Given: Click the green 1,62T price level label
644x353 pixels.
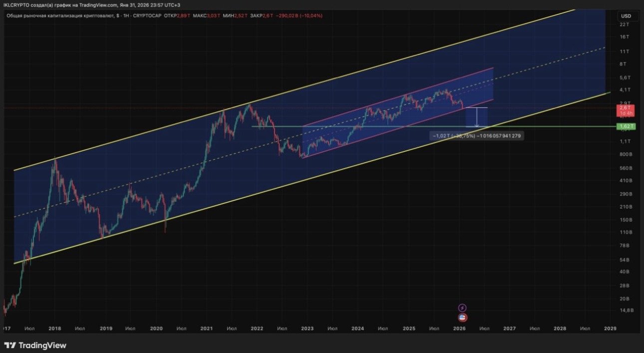Looking at the screenshot, I should point(626,127).
